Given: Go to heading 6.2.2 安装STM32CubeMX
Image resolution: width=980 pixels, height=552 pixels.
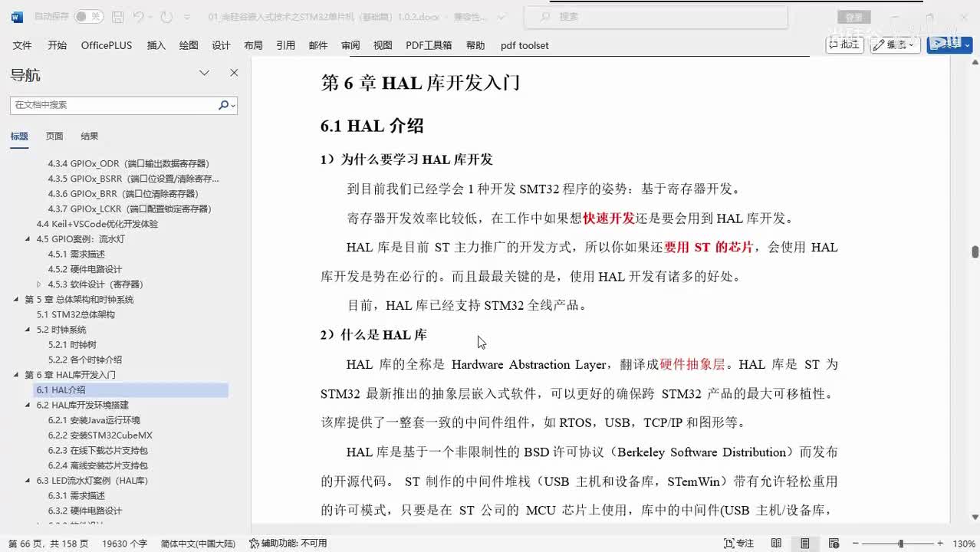Looking at the screenshot, I should [x=100, y=435].
